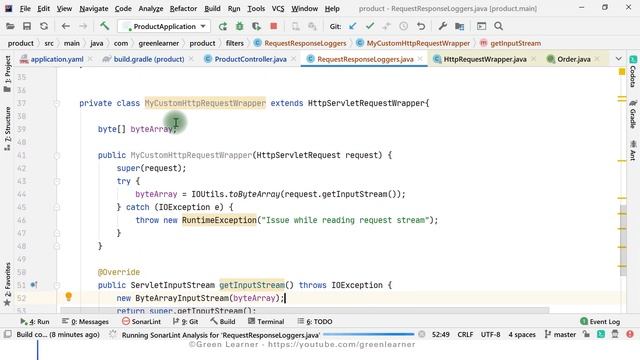Open run anything window icon in toolbar

pos(482,27)
